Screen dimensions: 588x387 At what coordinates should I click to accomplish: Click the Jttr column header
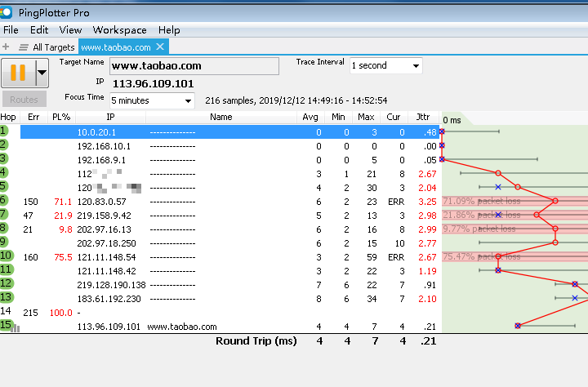coord(423,117)
